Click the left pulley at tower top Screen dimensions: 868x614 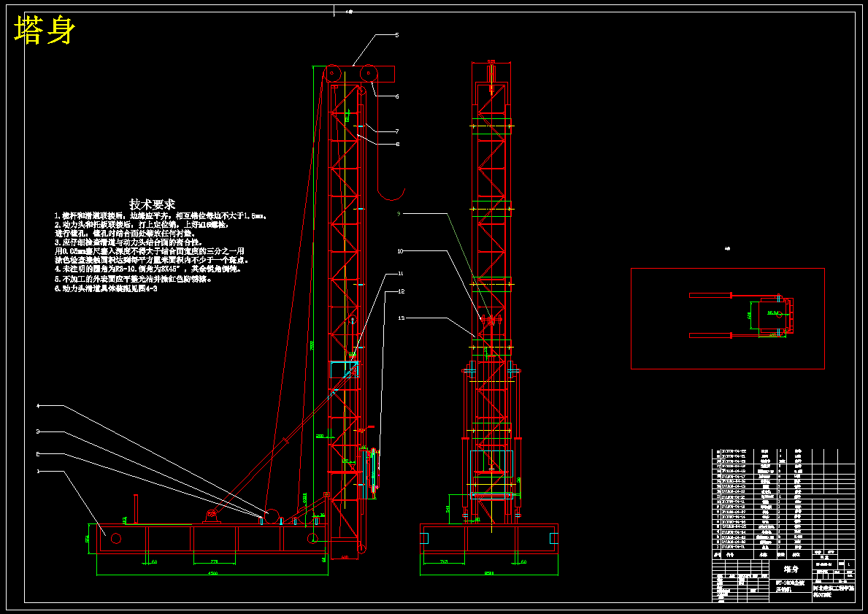click(x=333, y=73)
